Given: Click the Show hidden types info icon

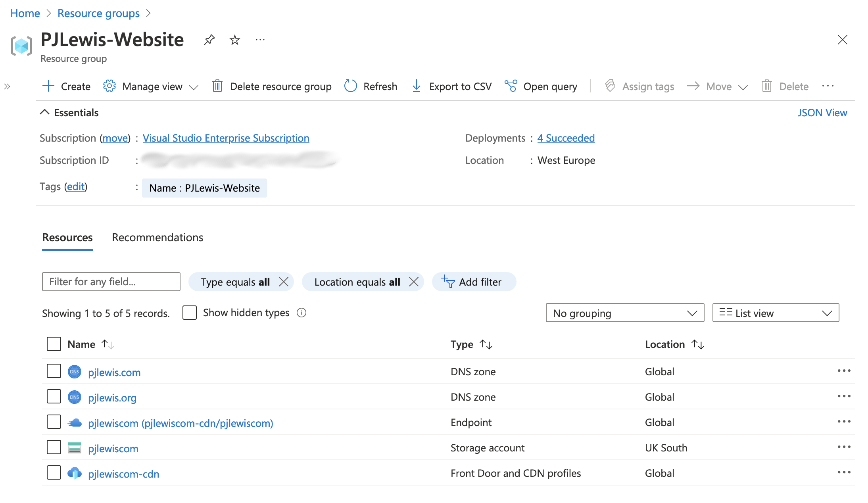Looking at the screenshot, I should (301, 313).
